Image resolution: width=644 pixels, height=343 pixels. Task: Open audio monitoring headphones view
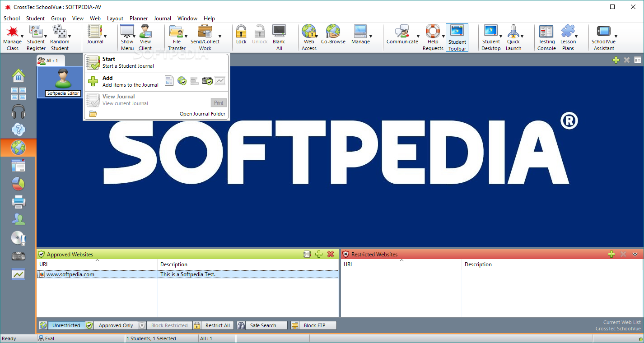click(x=19, y=111)
